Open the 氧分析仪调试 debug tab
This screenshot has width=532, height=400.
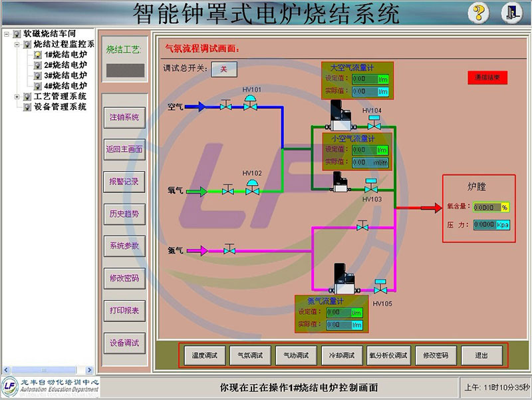pyautogui.click(x=388, y=355)
